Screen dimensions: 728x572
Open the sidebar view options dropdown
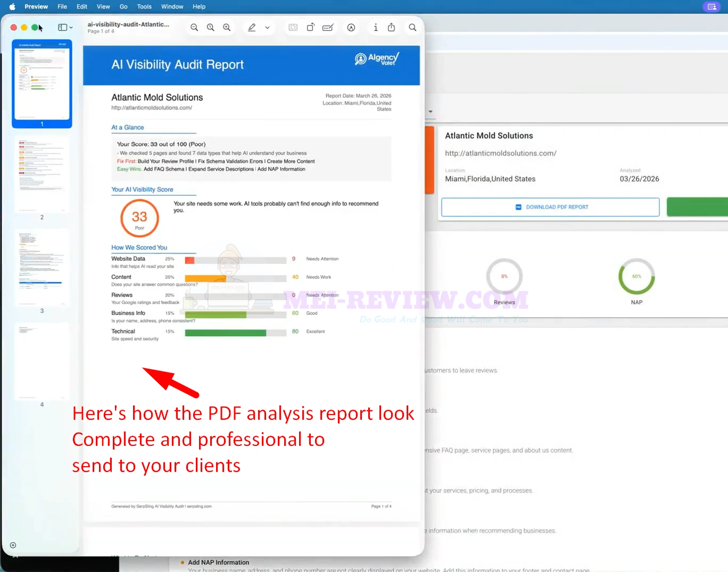point(65,28)
